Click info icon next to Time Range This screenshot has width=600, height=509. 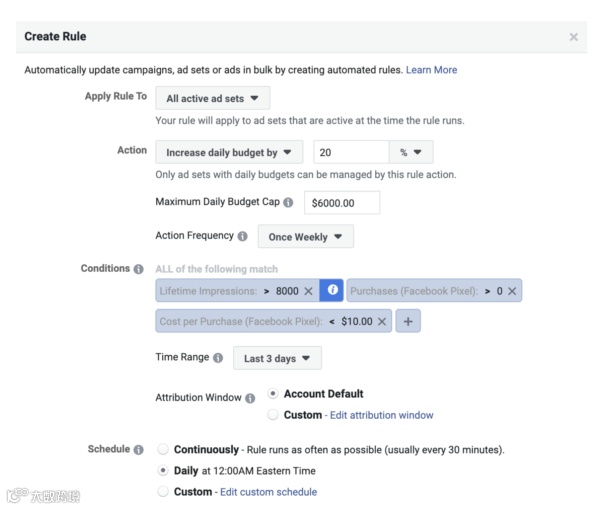pos(218,358)
